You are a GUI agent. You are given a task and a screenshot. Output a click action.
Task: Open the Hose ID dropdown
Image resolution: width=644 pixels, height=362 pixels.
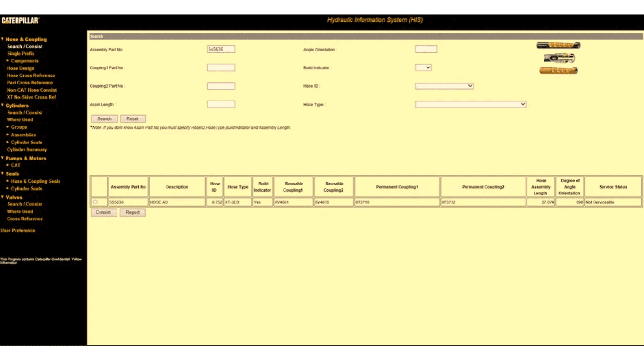point(444,86)
